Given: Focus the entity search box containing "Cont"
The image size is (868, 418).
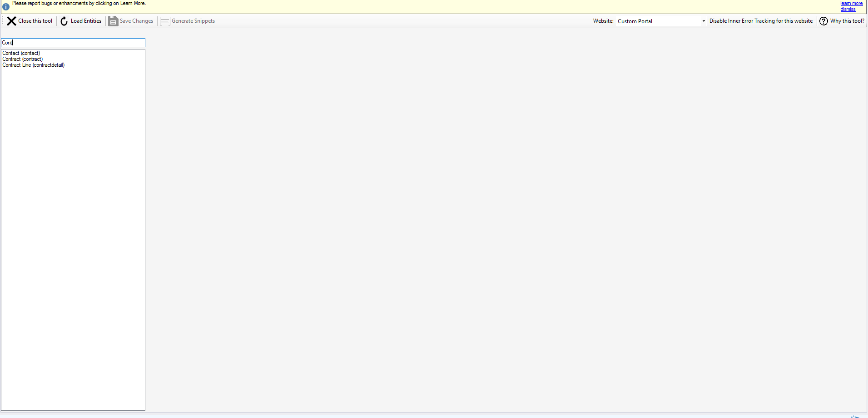Looking at the screenshot, I should tap(73, 43).
